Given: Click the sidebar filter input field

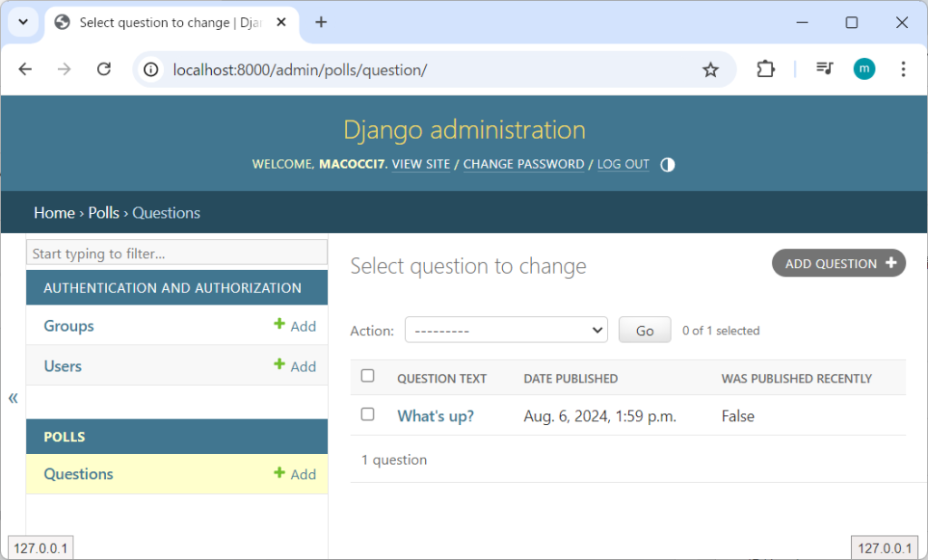Looking at the screenshot, I should tap(177, 254).
